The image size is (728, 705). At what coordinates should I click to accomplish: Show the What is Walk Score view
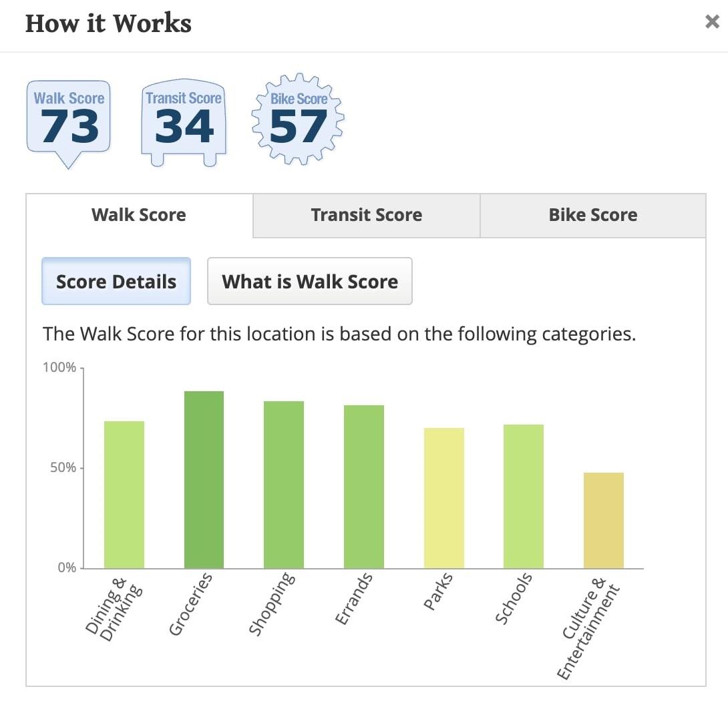click(310, 281)
